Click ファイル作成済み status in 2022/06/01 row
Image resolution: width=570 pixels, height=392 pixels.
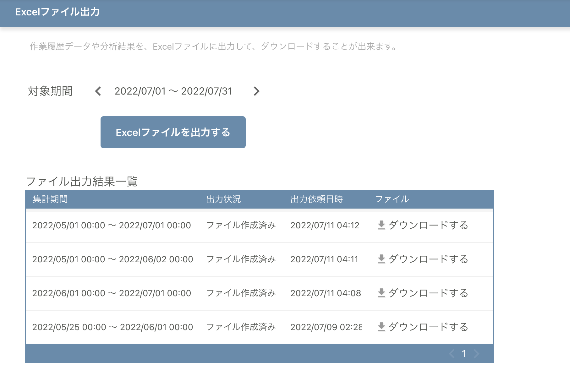[x=241, y=293]
